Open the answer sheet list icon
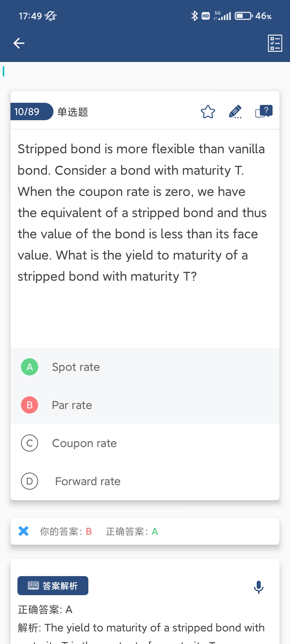The height and width of the screenshot is (644, 290). pyautogui.click(x=275, y=43)
